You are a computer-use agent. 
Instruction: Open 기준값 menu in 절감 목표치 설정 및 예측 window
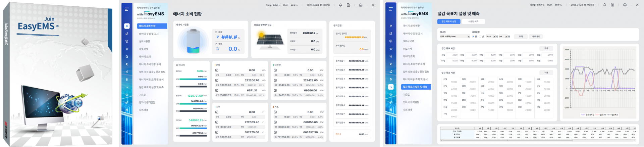(x=406, y=95)
